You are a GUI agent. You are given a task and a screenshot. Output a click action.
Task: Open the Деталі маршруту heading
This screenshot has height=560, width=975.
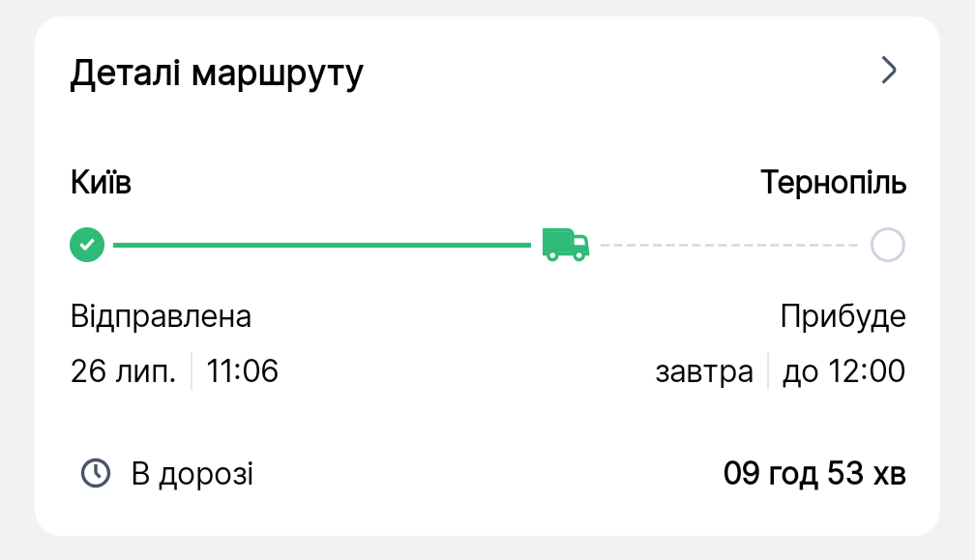[217, 74]
